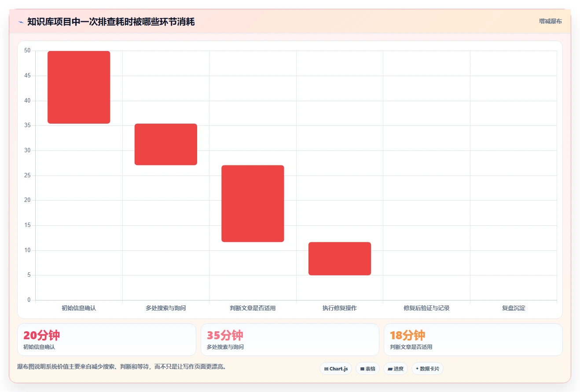Click the x-axis label 判断文章是否适用
This screenshot has width=580, height=392.
pos(253,308)
